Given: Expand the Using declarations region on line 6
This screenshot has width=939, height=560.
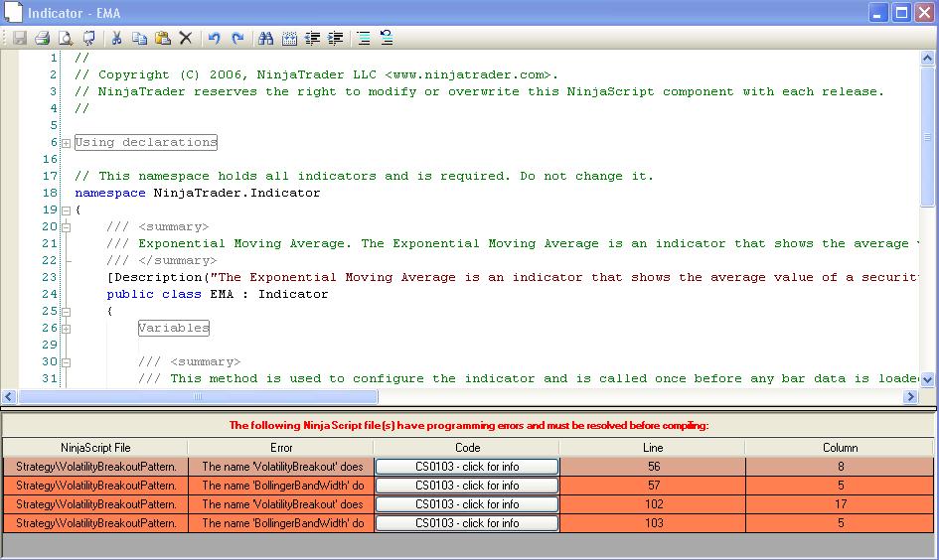Looking at the screenshot, I should pyautogui.click(x=66, y=143).
